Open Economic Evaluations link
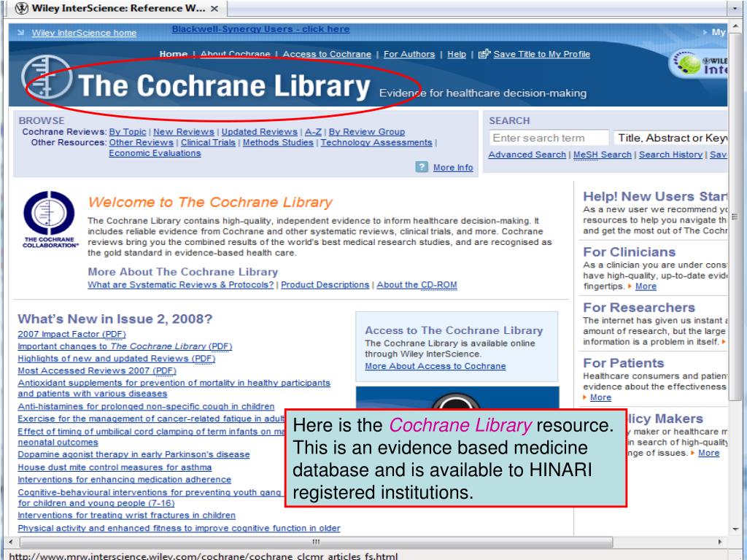This screenshot has width=747, height=560. [155, 153]
